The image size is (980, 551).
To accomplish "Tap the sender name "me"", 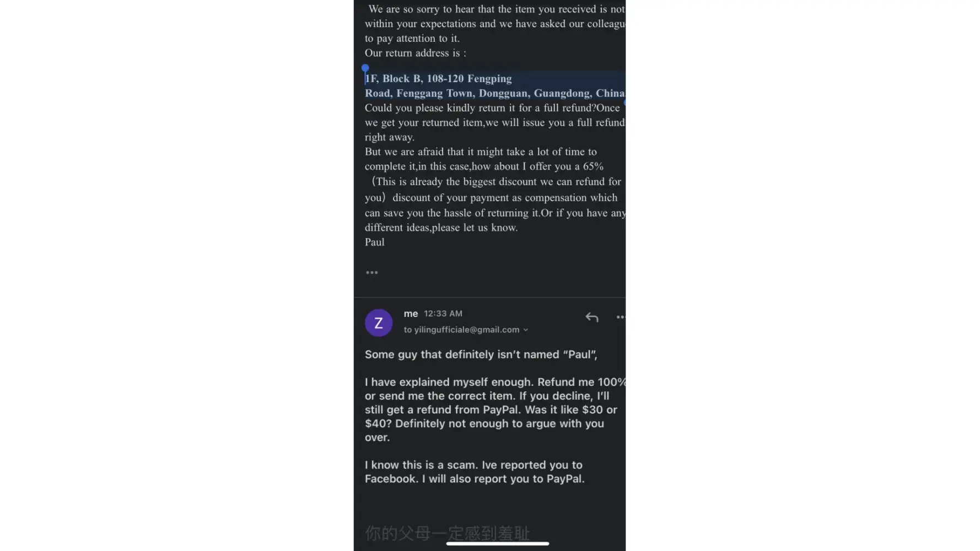I will tap(411, 314).
